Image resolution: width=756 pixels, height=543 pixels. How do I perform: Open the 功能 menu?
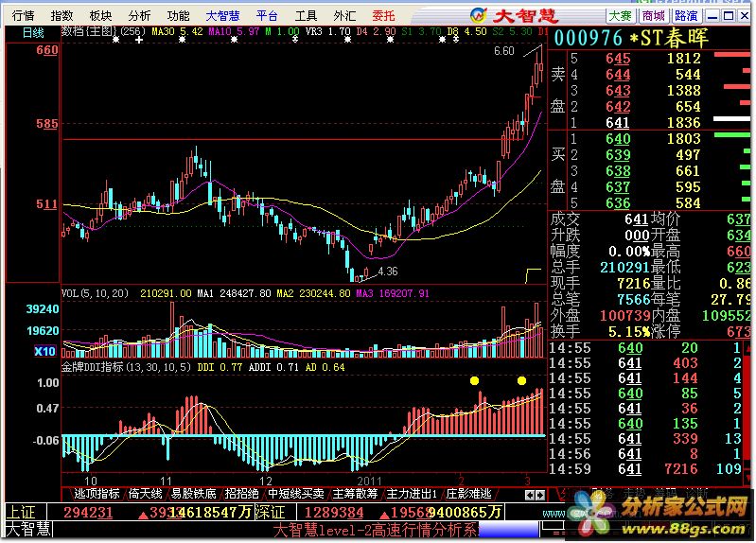(x=178, y=16)
